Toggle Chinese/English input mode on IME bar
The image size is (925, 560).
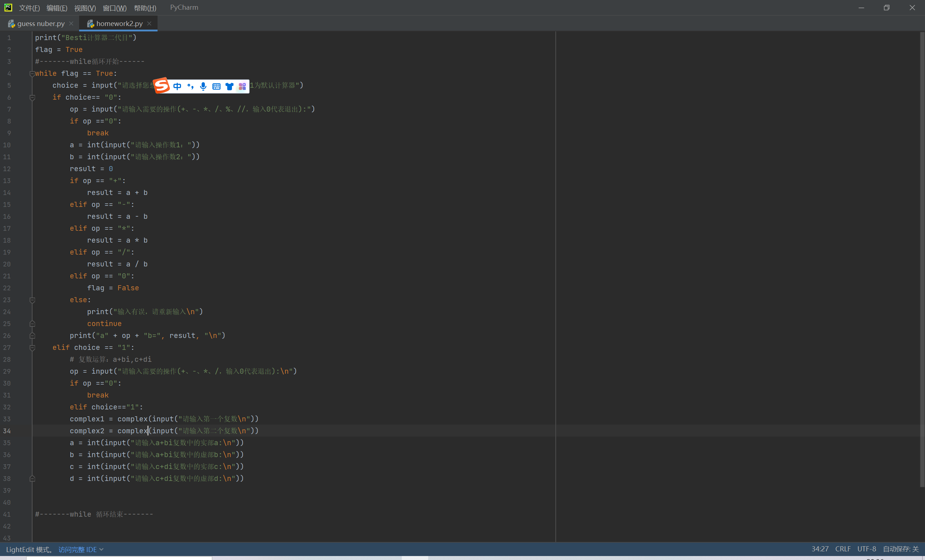(177, 86)
